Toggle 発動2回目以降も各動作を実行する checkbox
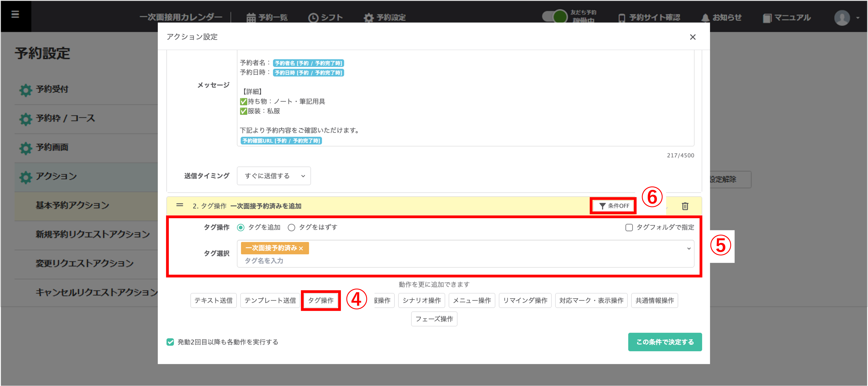868x386 pixels. coord(170,342)
